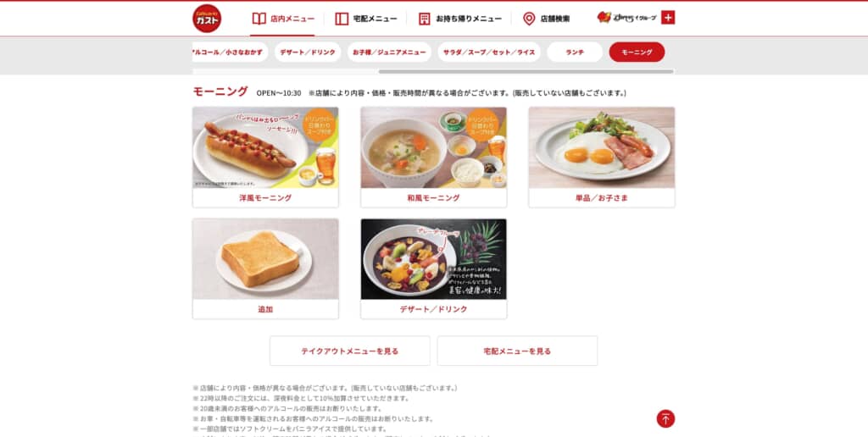Open デザート／ドリンク category pill
The width and height of the screenshot is (868, 437).
307,52
